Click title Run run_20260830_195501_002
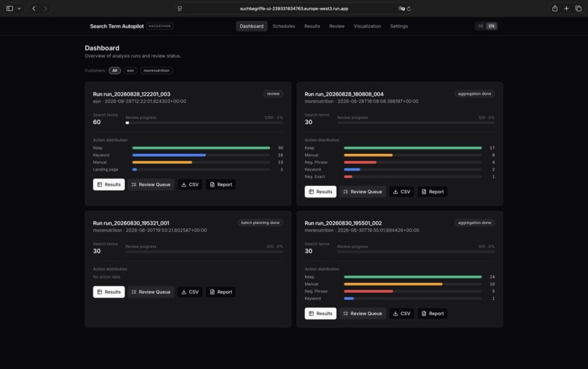This screenshot has height=369, width=588. [x=343, y=223]
